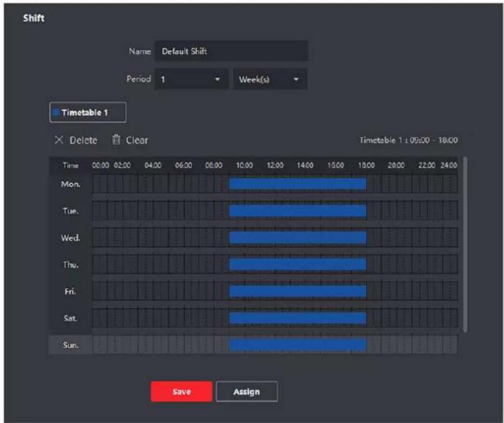Click the Sun. row label
The width and height of the screenshot is (504, 423).
pyautogui.click(x=70, y=345)
